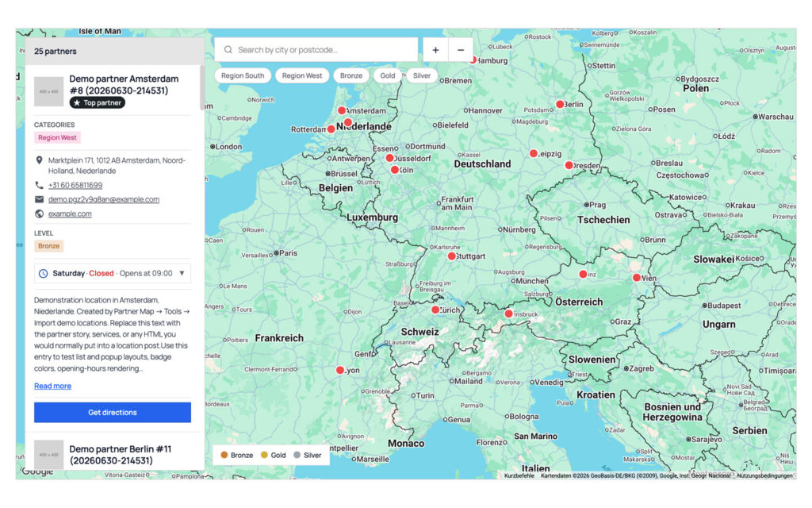The image size is (812, 508).
Task: Click the Region West category tag
Action: click(57, 137)
